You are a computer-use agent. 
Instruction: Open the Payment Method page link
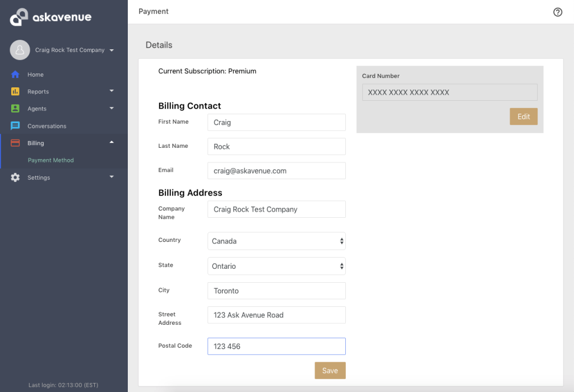51,160
